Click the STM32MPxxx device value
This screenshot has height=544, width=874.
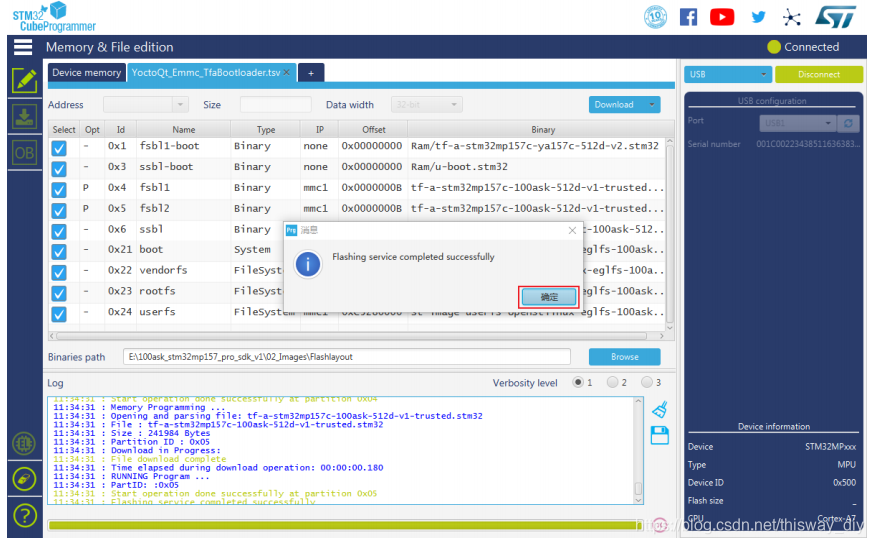click(830, 447)
